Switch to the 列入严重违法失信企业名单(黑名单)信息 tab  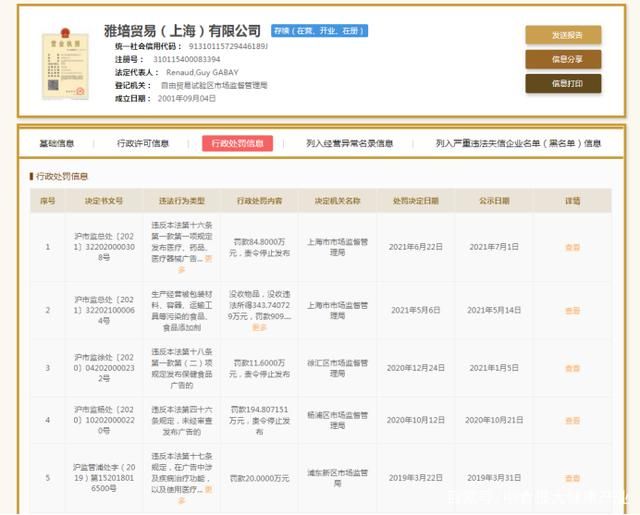[518, 143]
